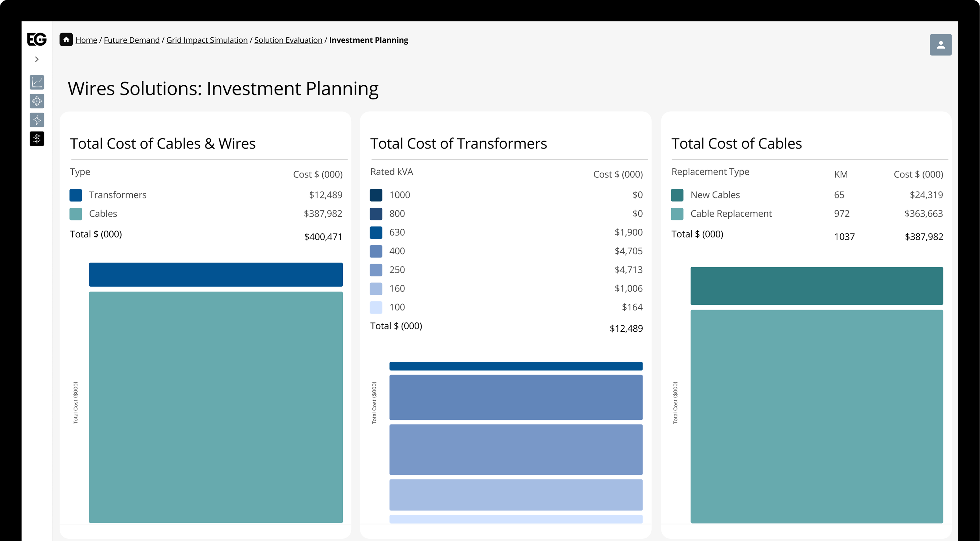The height and width of the screenshot is (541, 980).
Task: Go to the Home breadcrumb link
Action: [86, 40]
